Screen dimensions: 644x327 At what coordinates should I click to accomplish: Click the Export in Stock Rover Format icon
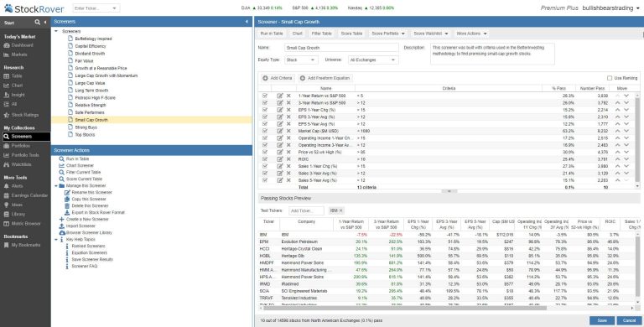pos(67,212)
